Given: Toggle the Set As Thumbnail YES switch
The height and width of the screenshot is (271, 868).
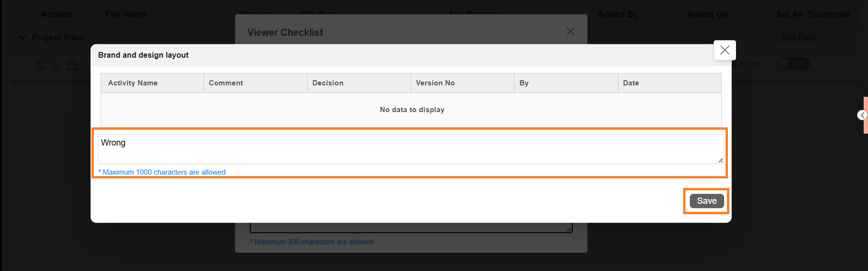Looking at the screenshot, I should (793, 64).
